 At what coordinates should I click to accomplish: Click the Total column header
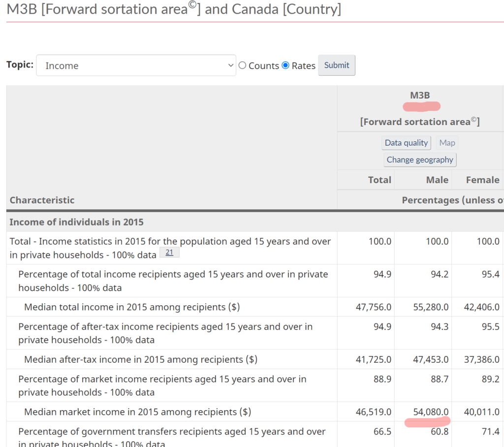(x=379, y=180)
